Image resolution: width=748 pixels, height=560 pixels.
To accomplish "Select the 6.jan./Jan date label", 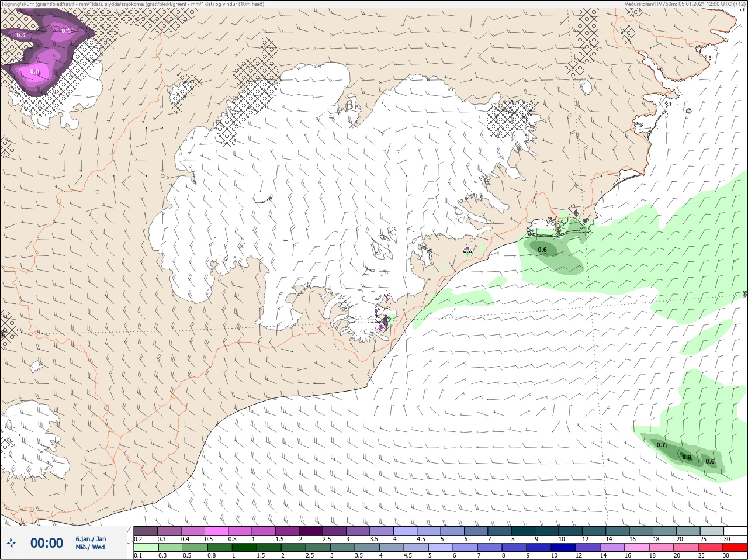I will 91,539.
